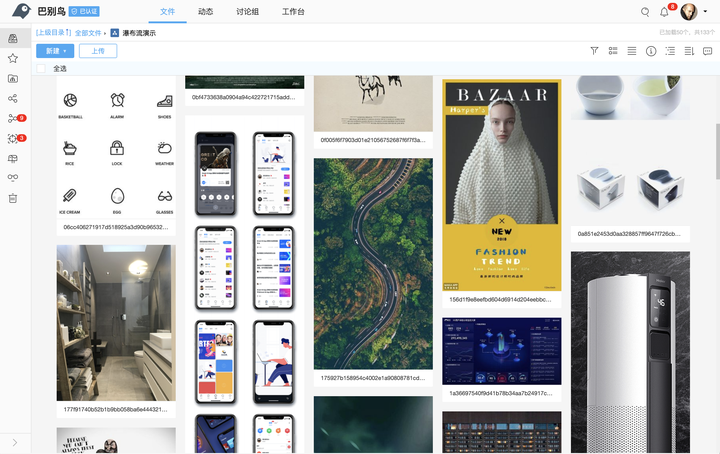Go up via 上级目录 link
Viewport: 720px width, 454px height.
(x=54, y=33)
